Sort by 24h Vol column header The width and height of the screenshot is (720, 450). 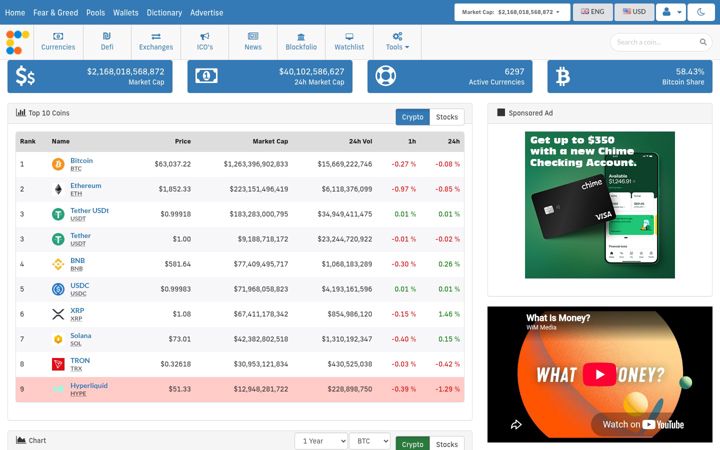tap(360, 141)
